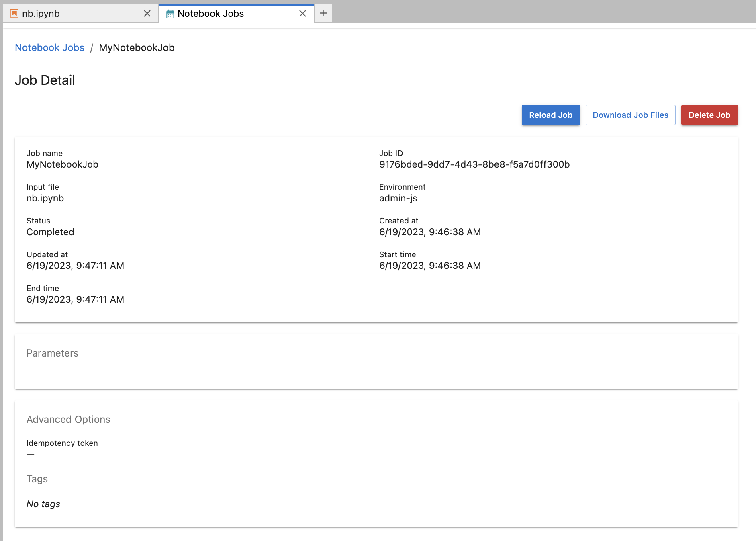The width and height of the screenshot is (756, 541).
Task: Click the Job Detail heading
Action: pos(45,80)
